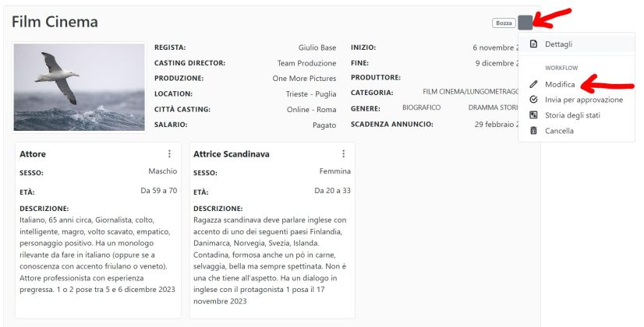Select Dettagli from the menu
Viewport: 644px width, 327px height.
click(x=558, y=44)
